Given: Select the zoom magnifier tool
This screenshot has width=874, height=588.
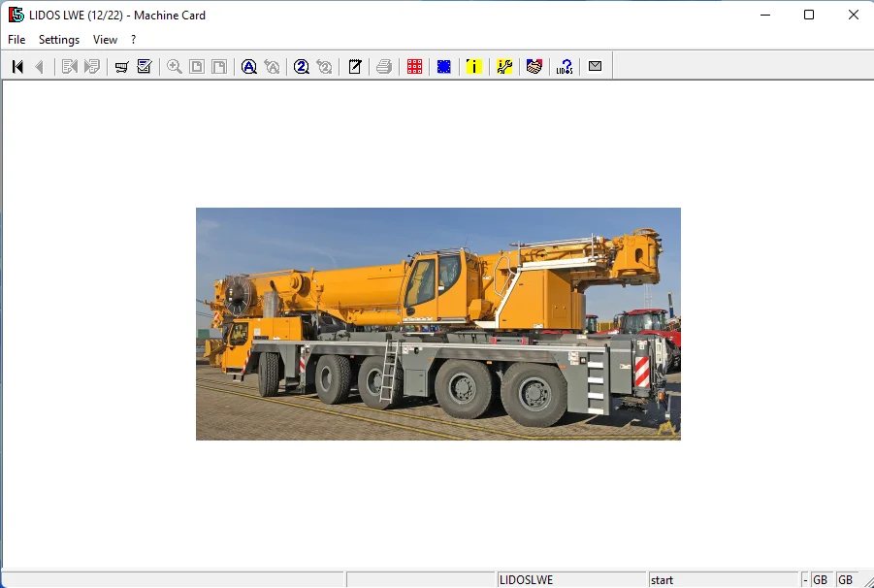Looking at the screenshot, I should pos(174,66).
